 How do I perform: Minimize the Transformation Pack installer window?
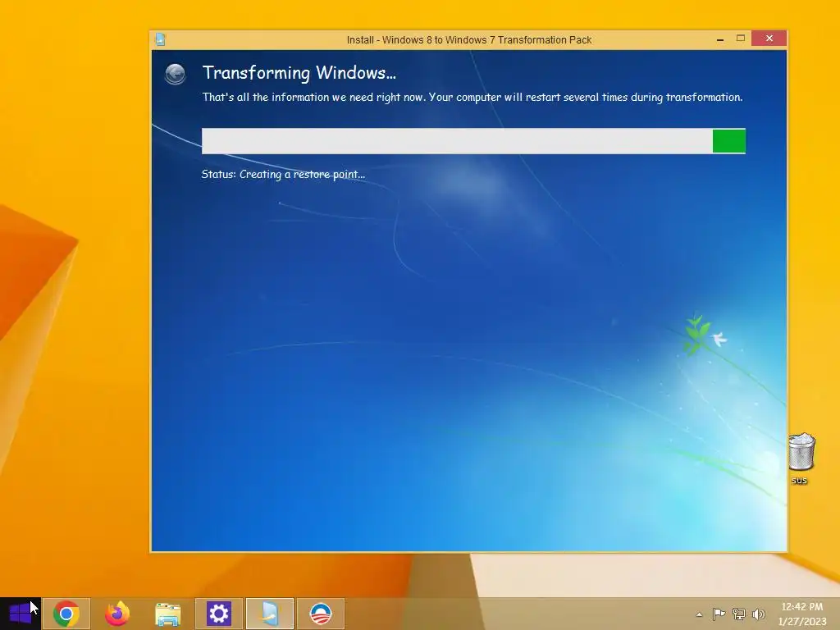tap(720, 39)
